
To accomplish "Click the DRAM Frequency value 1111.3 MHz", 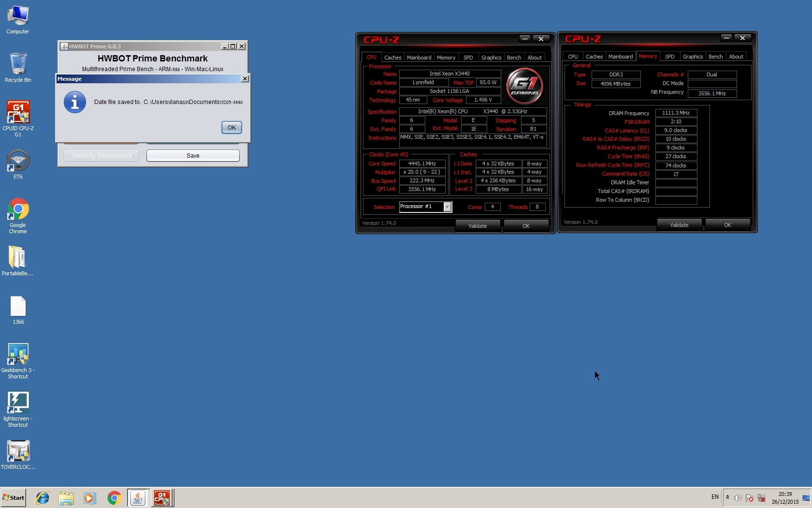I will [676, 113].
